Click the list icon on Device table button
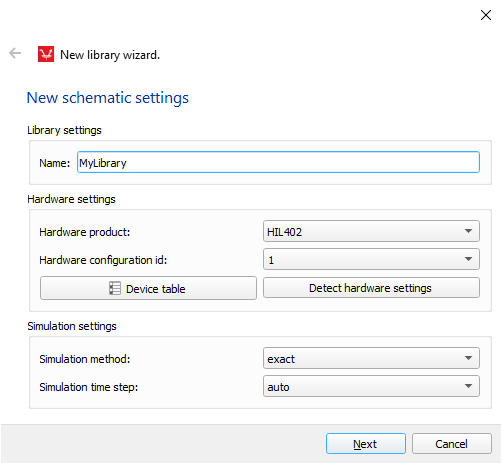The image size is (502, 464). click(115, 288)
